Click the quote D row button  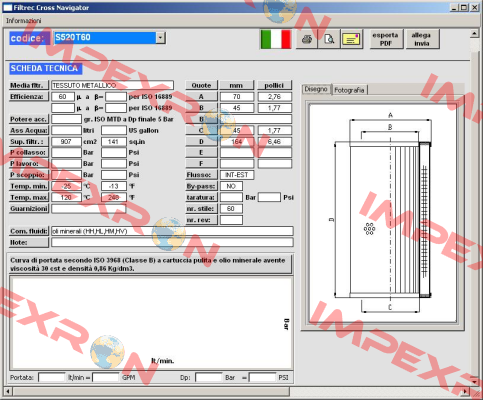[x=201, y=142]
